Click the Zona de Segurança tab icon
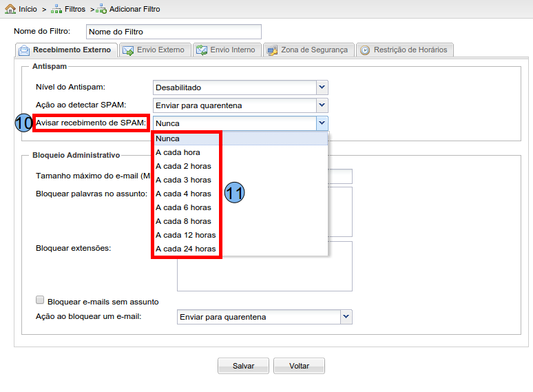Image resolution: width=533 pixels, height=392 pixels. click(272, 50)
